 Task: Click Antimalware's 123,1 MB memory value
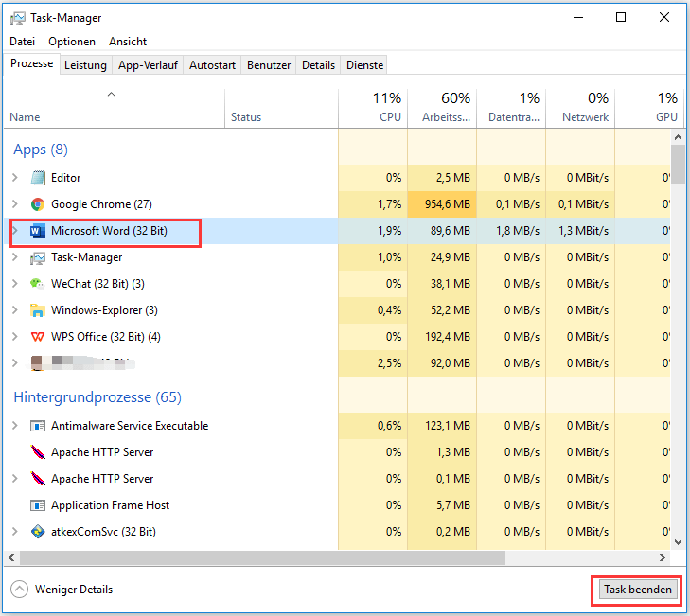pyautogui.click(x=448, y=426)
